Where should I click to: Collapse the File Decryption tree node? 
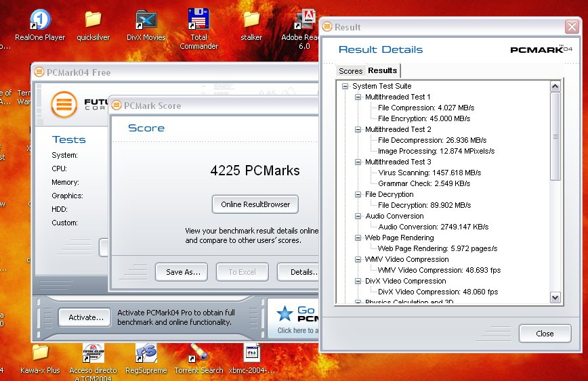pos(358,195)
